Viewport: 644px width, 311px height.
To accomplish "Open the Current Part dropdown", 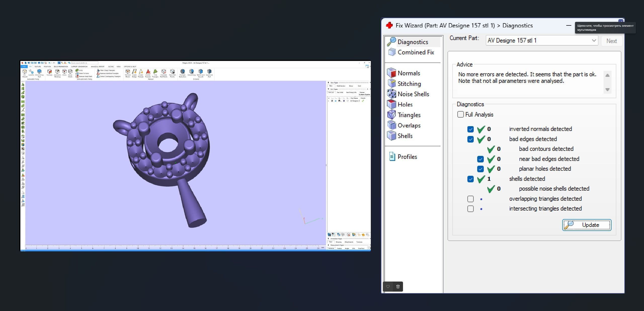I will click(x=594, y=41).
